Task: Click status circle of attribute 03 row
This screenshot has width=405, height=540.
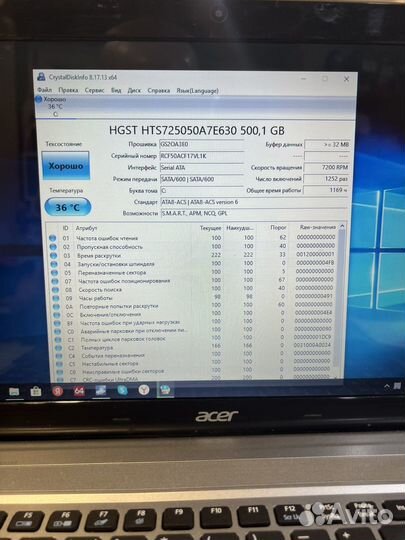Action: point(53,256)
